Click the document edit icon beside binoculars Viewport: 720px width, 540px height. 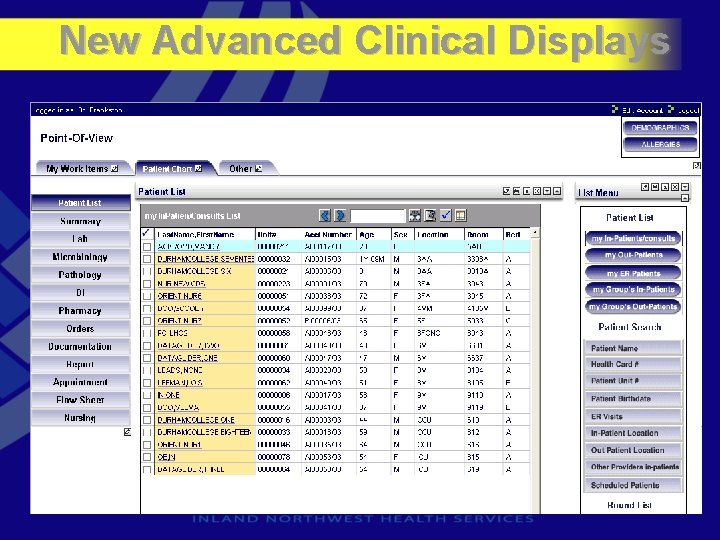click(430, 215)
